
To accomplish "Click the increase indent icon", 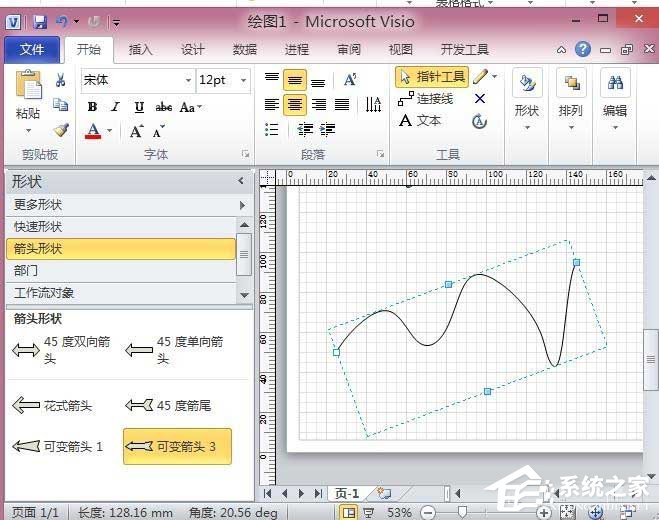I will 327,129.
